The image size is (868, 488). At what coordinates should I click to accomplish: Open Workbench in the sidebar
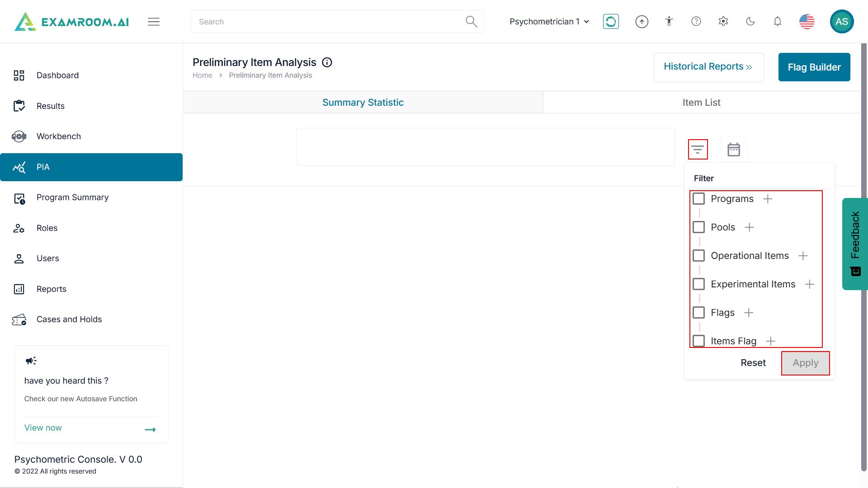(59, 136)
